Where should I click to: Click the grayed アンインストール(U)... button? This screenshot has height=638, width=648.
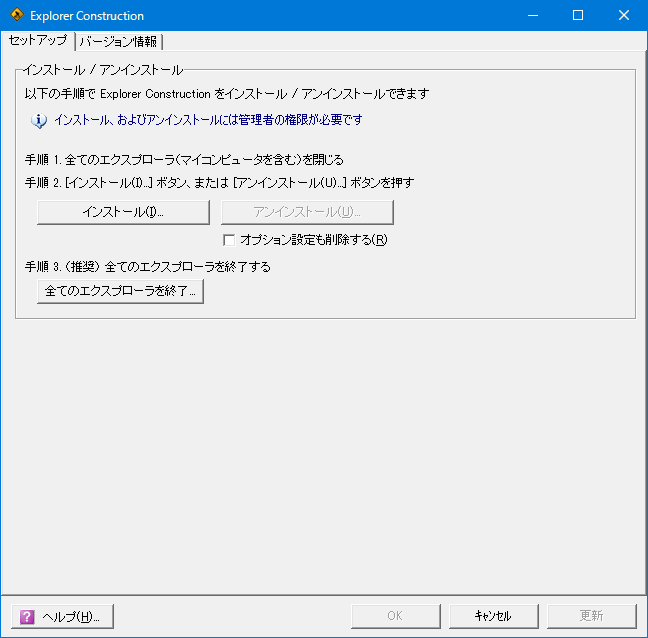point(307,212)
